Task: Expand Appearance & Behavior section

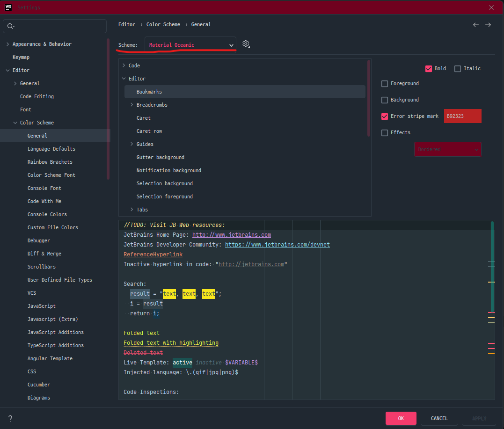Action: pos(7,44)
